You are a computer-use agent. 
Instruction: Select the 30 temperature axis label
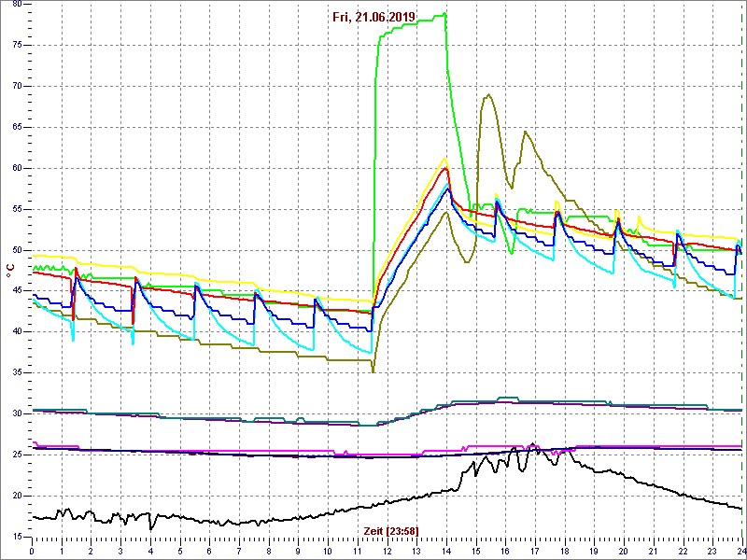tap(16, 413)
